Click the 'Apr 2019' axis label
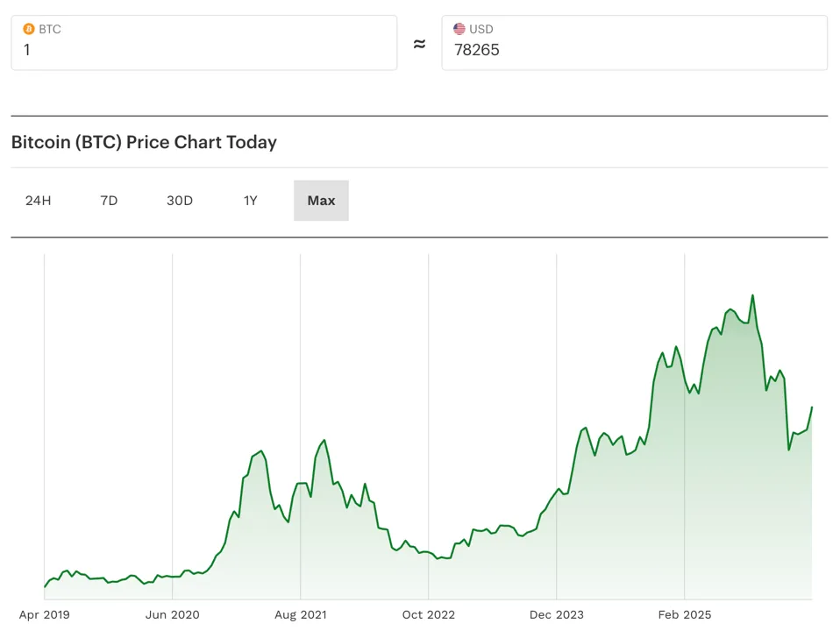Viewport: 840px width, 638px height. [45, 615]
